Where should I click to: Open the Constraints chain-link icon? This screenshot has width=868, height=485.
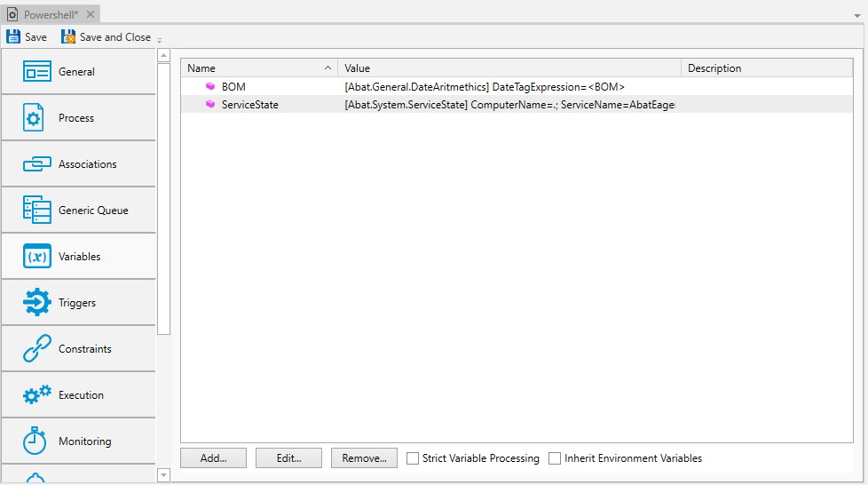(x=36, y=349)
